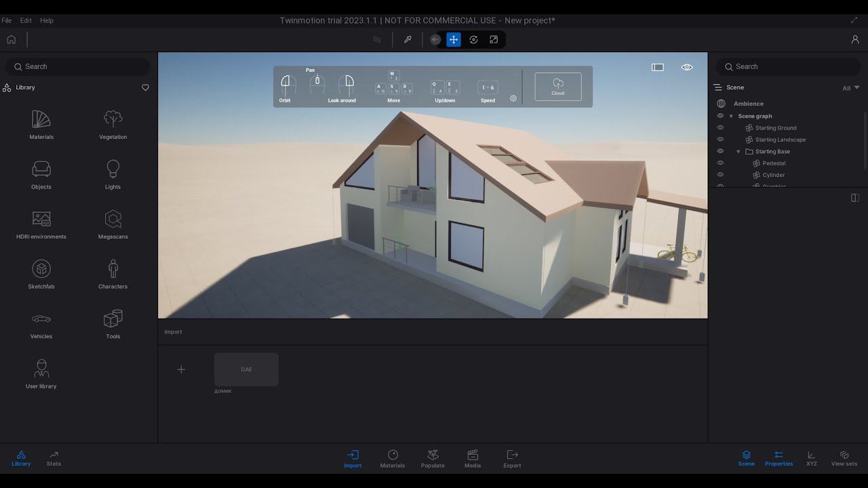Collapse the Starting Base folder
Viewport: 868px width, 488px height.
[738, 151]
